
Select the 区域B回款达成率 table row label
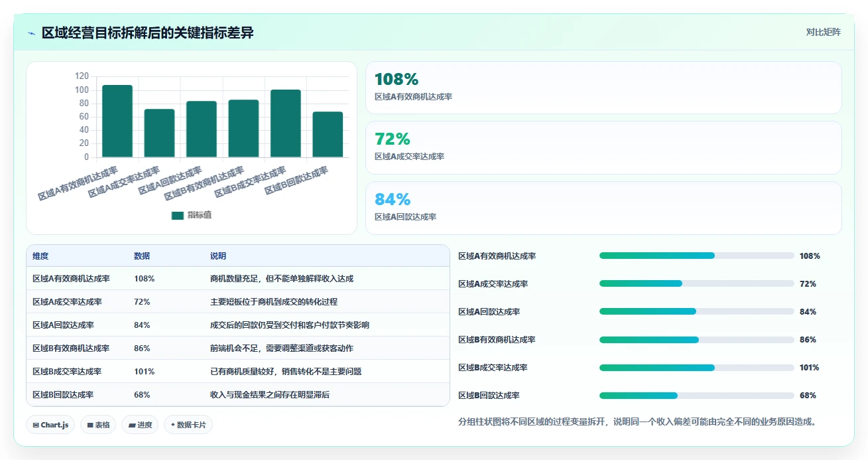(63, 395)
